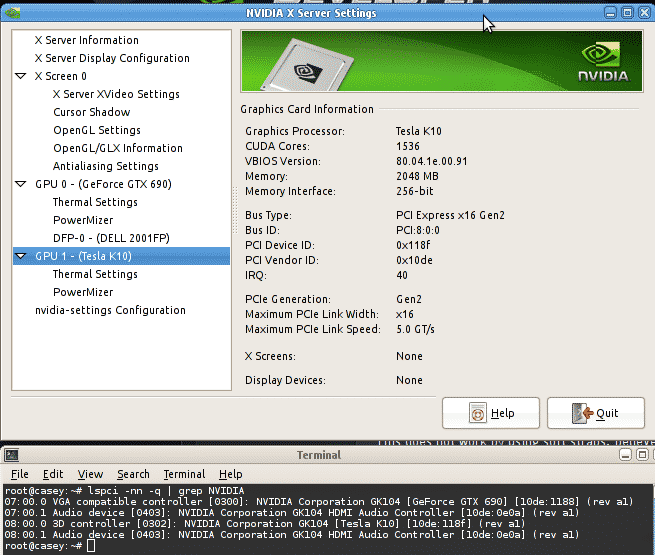This screenshot has height=555, width=655.
Task: Select X Server XVideo Settings
Action: tap(116, 94)
